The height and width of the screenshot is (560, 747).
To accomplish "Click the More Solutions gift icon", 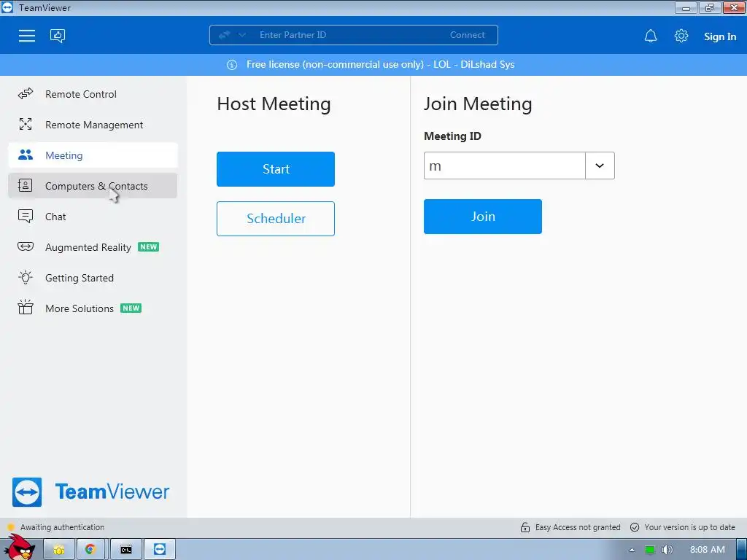I will pos(26,308).
